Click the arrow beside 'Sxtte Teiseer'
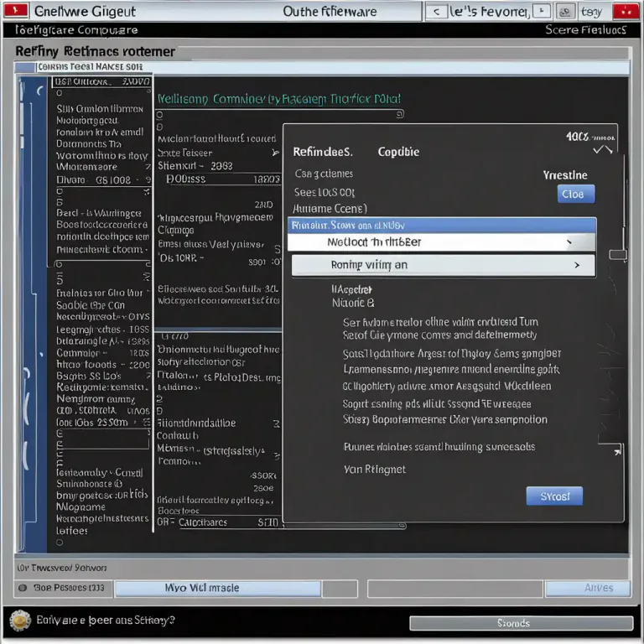 click(x=275, y=153)
